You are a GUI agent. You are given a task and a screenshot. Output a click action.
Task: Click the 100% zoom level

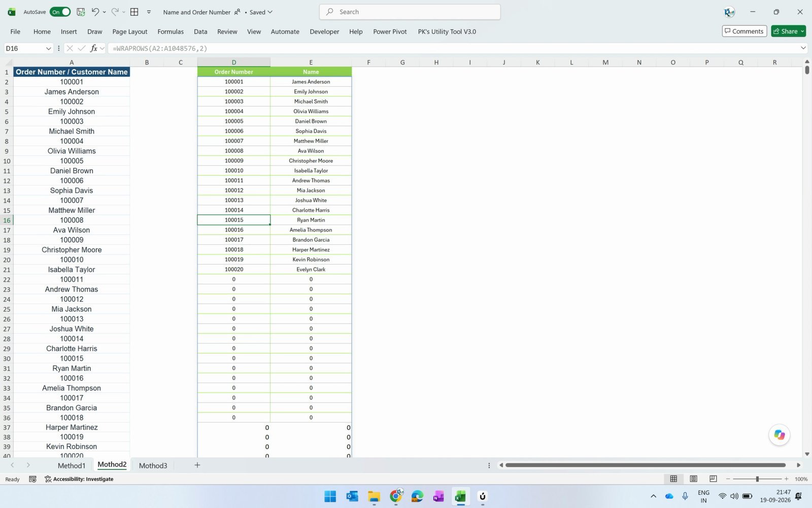801,479
